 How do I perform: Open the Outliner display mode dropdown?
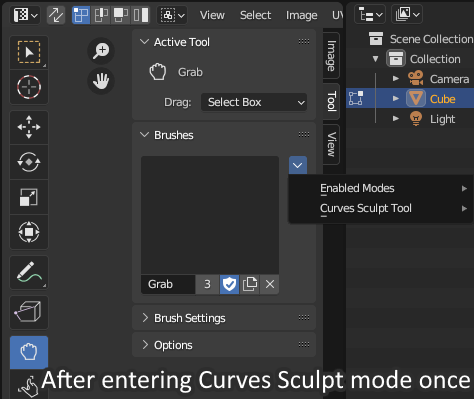click(407, 14)
